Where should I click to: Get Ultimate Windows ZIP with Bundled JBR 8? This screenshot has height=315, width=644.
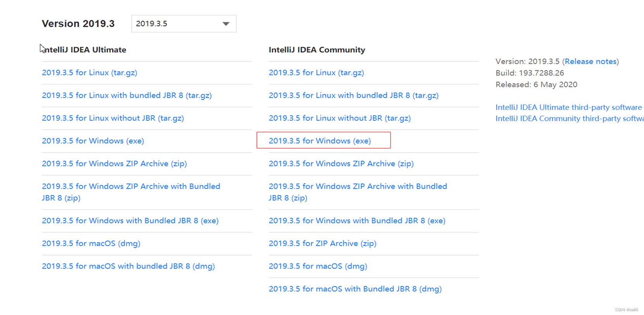click(x=131, y=192)
